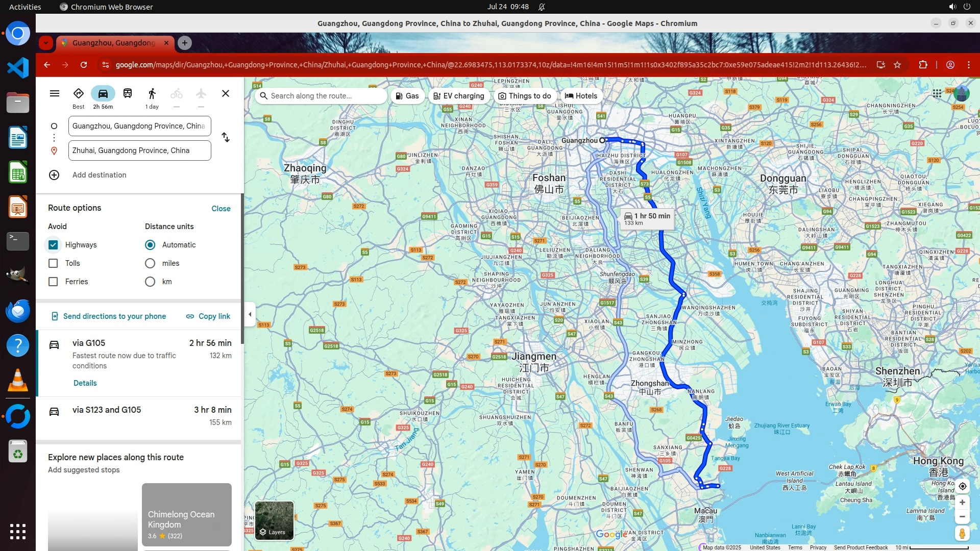The width and height of the screenshot is (980, 551).
Task: Click the Show Your Location target icon
Action: (x=962, y=486)
